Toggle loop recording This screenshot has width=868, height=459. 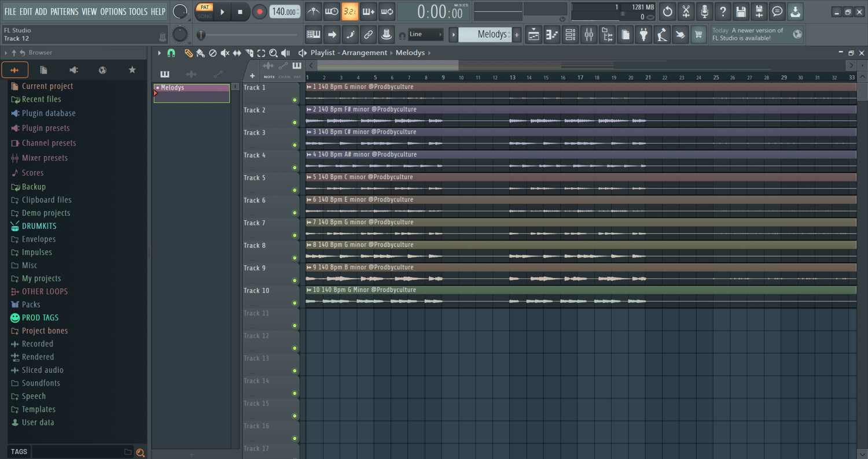(x=387, y=11)
